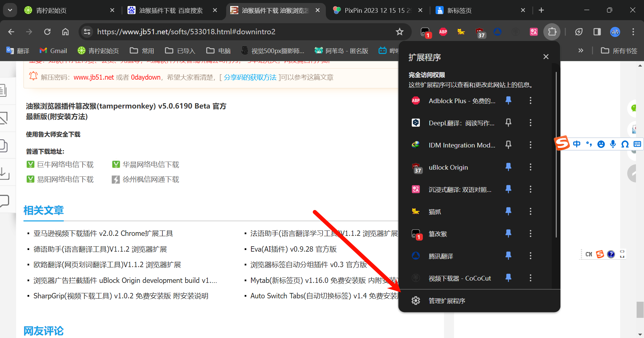Unpin Adblock Plus from the toolbar
The height and width of the screenshot is (338, 644).
508,100
